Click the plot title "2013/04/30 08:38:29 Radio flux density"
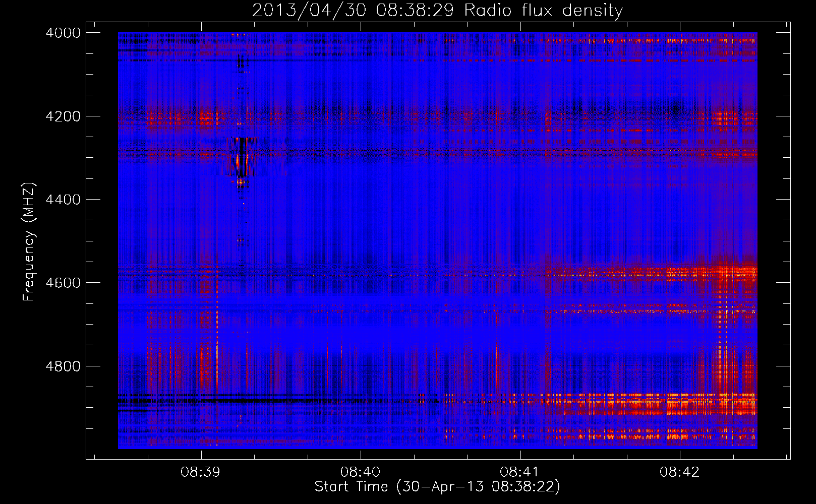Screen dimensions: 816x504 [437, 10]
